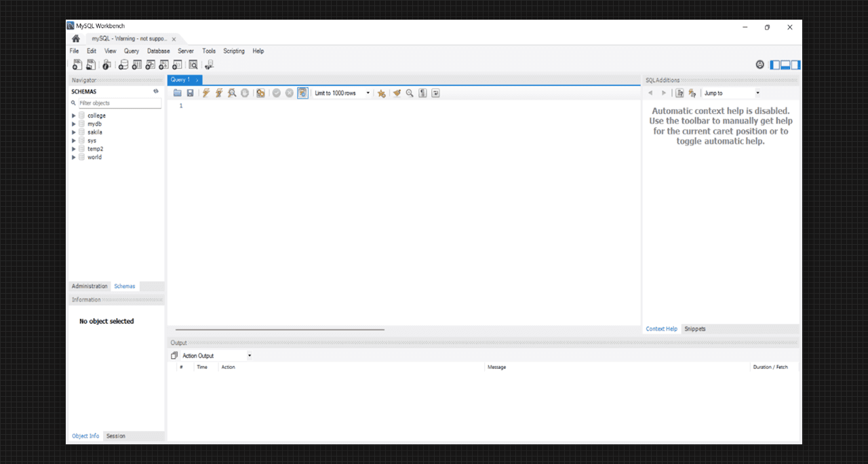Open a SQL script file via folder icon
Image resolution: width=868 pixels, height=464 pixels.
click(178, 93)
